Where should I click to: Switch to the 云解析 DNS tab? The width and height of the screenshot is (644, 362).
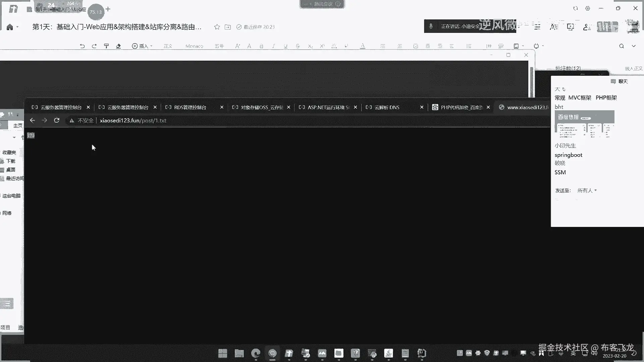387,107
